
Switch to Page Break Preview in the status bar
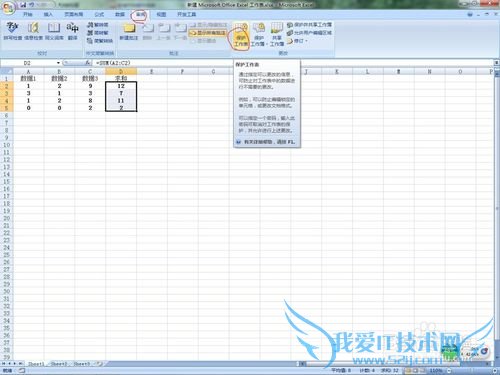[423, 370]
